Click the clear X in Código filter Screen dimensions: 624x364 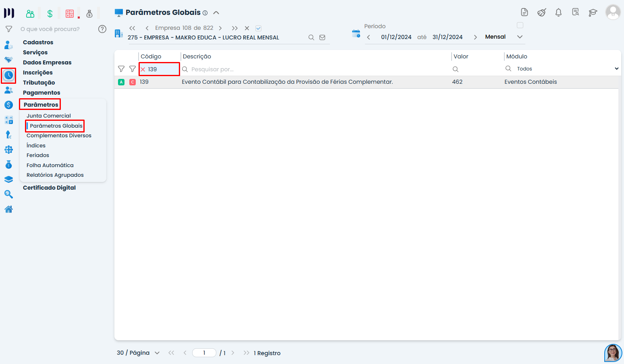[143, 69]
